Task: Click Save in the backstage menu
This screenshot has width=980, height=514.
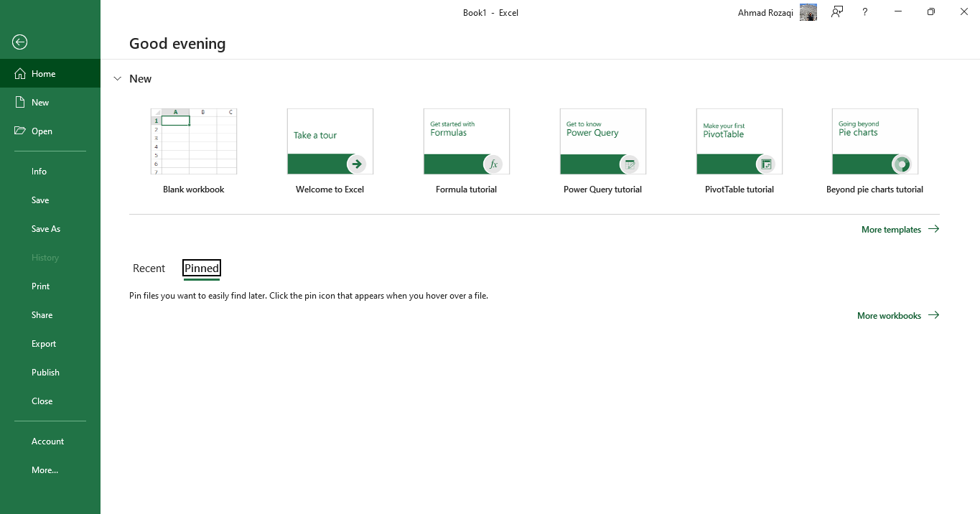Action: pyautogui.click(x=50, y=200)
